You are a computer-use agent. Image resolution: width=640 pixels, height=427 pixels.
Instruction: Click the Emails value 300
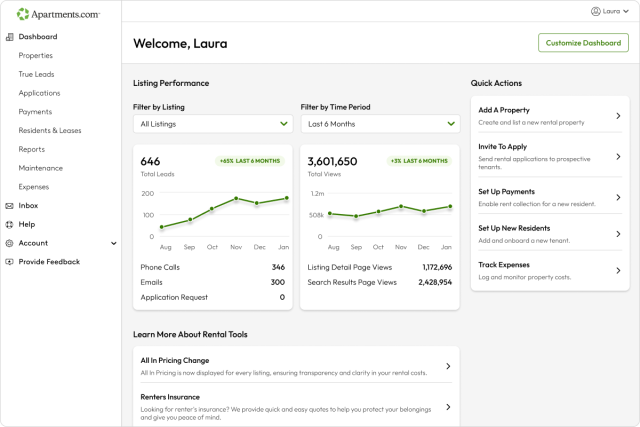pyautogui.click(x=278, y=282)
